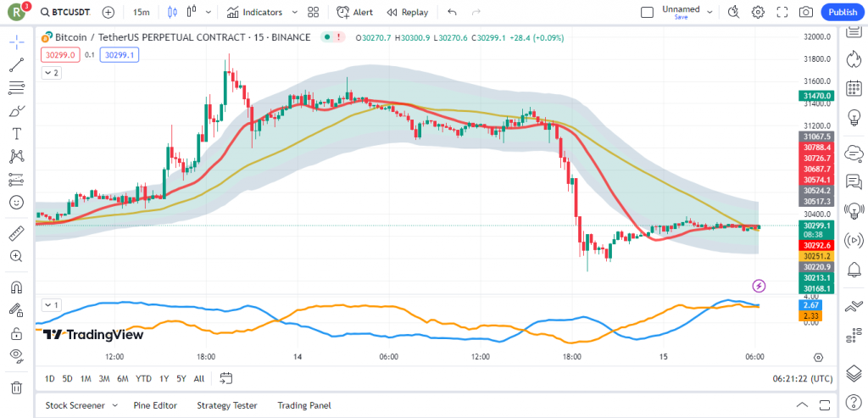
Task: Open the Trading Panel tab
Action: 304,405
